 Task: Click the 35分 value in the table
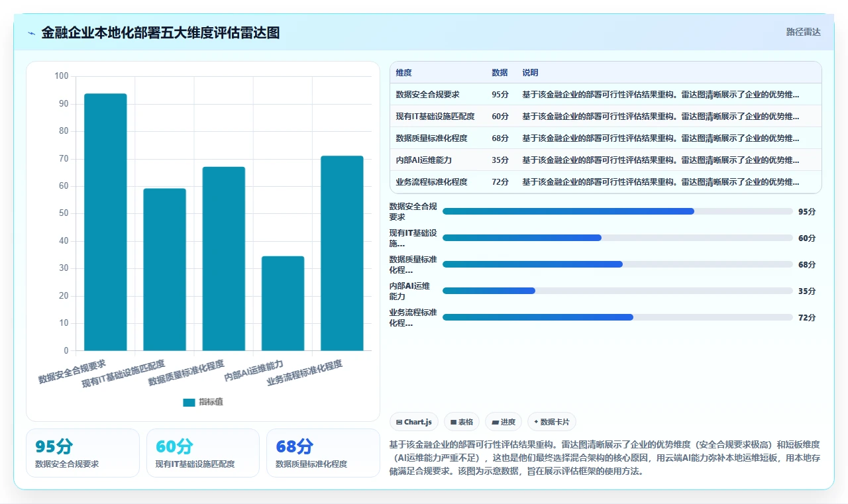point(500,160)
